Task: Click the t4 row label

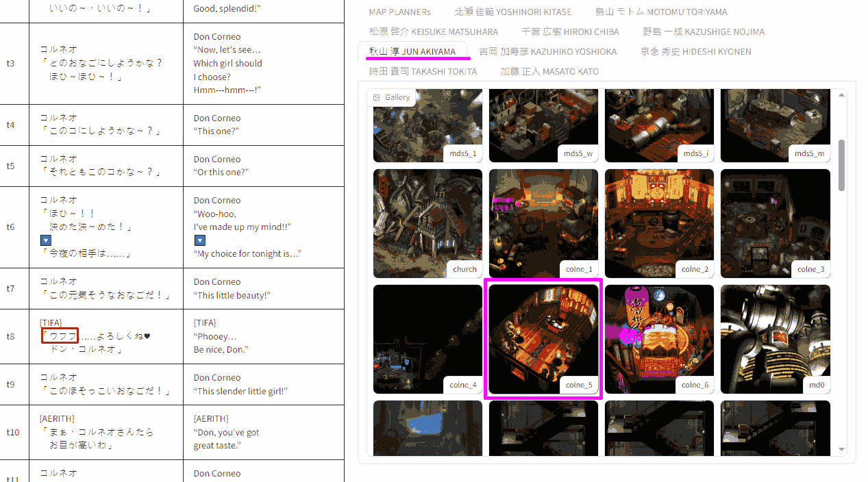Action: (10, 125)
